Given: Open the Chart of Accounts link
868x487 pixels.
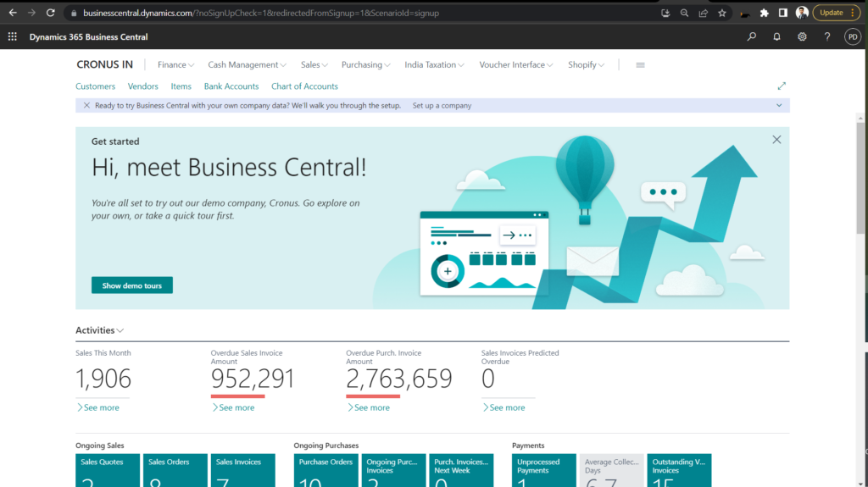Looking at the screenshot, I should (304, 86).
